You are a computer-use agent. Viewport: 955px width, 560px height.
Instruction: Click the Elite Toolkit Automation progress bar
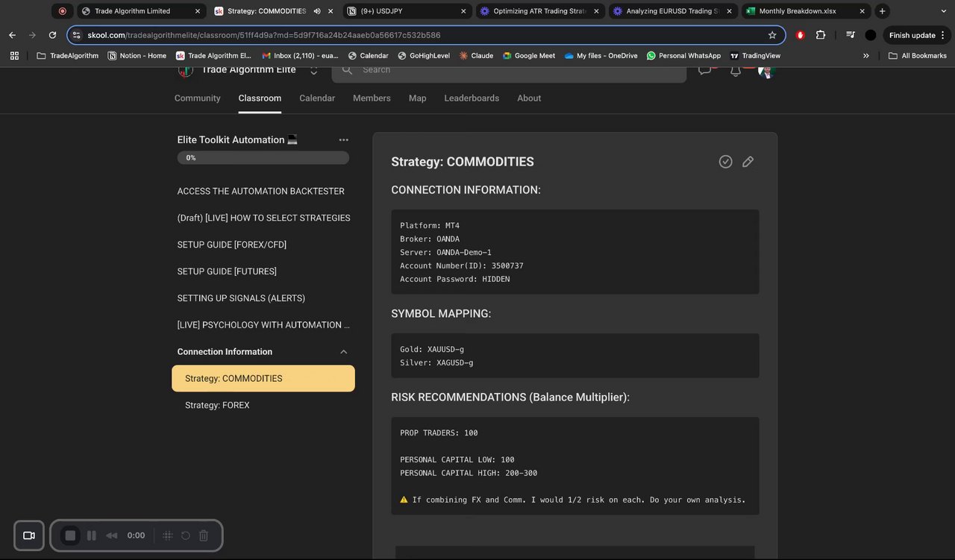point(263,158)
